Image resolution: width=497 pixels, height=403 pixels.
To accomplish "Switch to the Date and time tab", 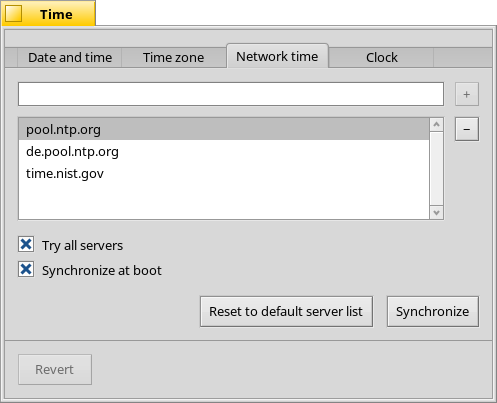I will pyautogui.click(x=70, y=57).
